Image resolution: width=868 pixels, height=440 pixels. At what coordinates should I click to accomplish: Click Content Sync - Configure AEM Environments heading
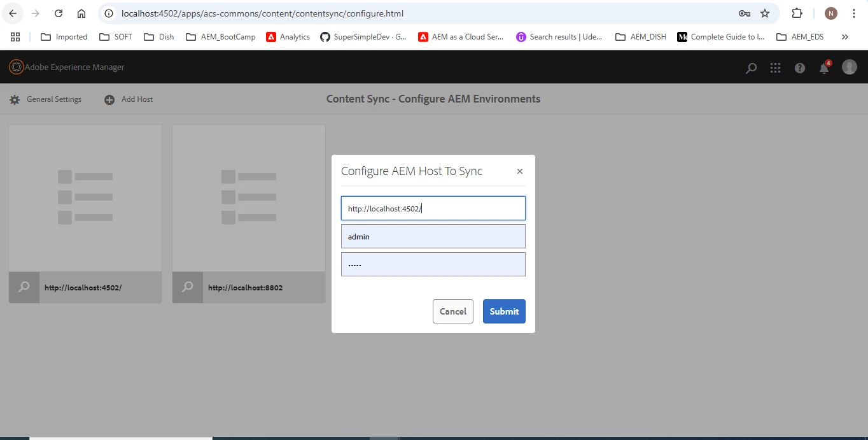click(x=433, y=99)
